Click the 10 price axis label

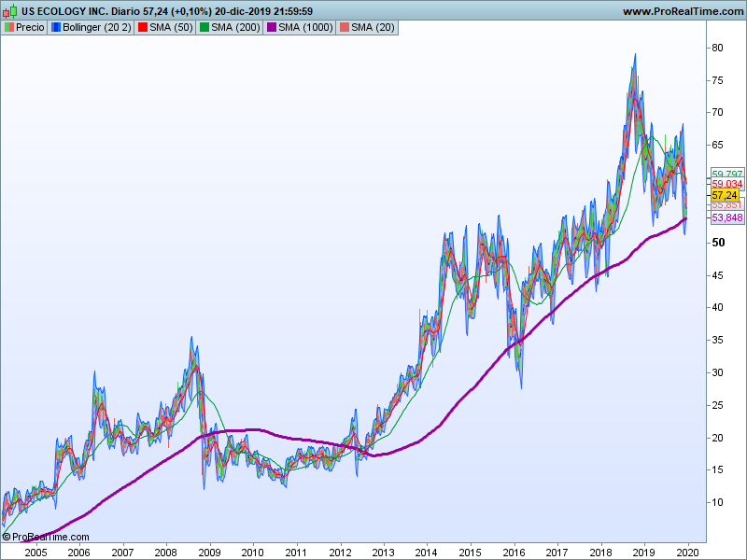[717, 502]
